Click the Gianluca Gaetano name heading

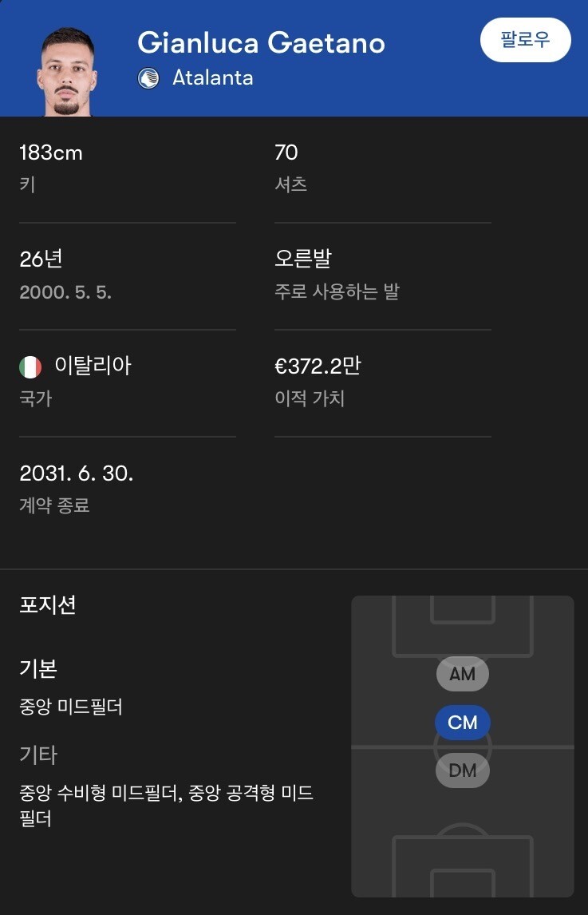[262, 42]
